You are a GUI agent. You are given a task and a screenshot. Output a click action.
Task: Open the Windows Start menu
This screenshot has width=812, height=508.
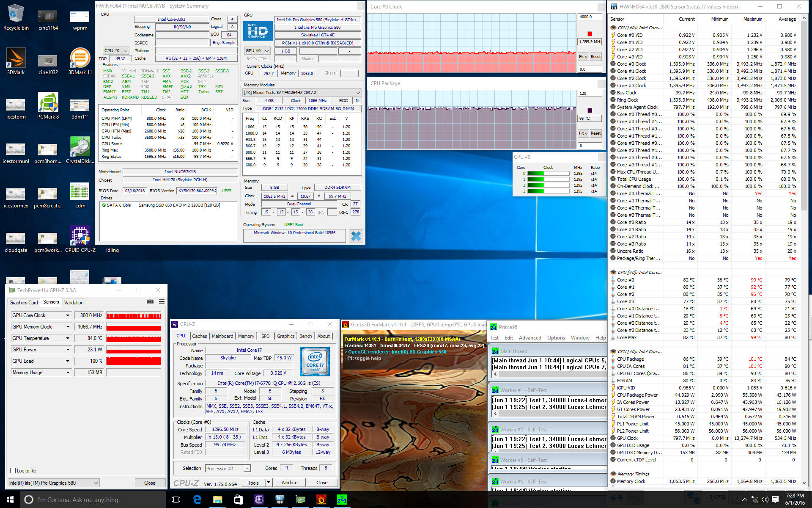10,500
